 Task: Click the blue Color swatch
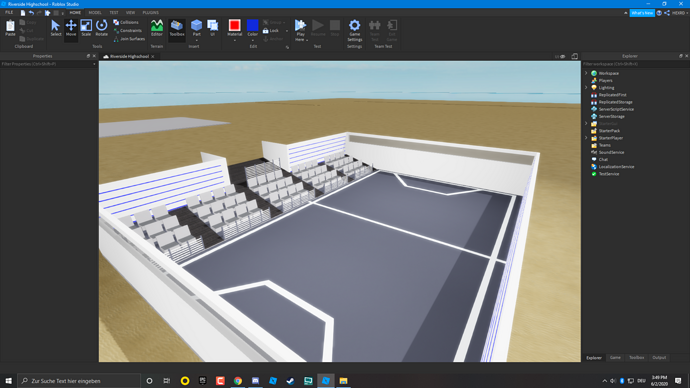(x=253, y=25)
